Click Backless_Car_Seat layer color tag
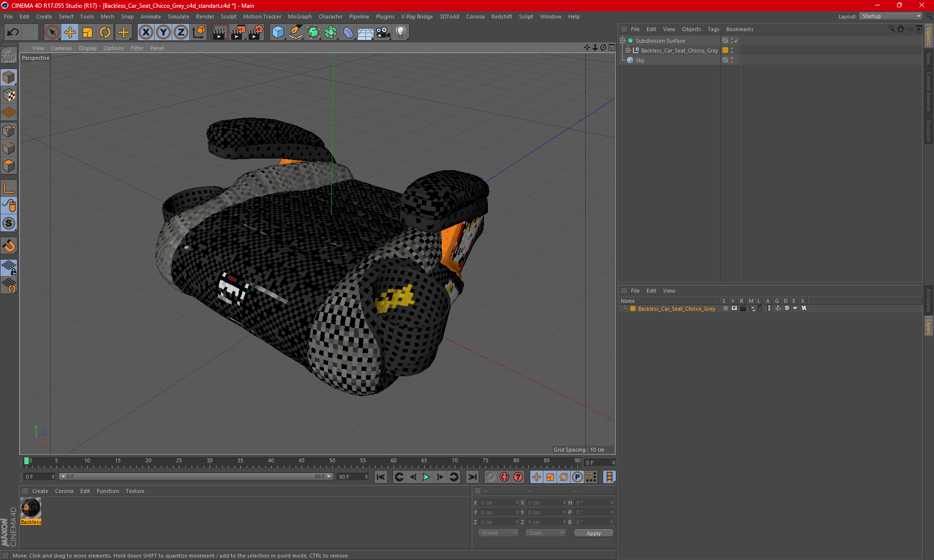Image resolution: width=934 pixels, height=560 pixels. point(725,51)
